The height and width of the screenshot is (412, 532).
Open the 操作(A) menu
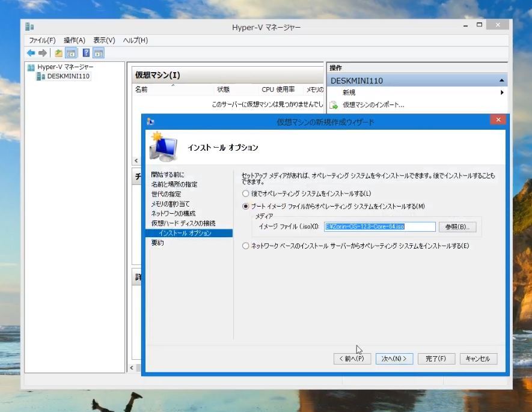75,40
